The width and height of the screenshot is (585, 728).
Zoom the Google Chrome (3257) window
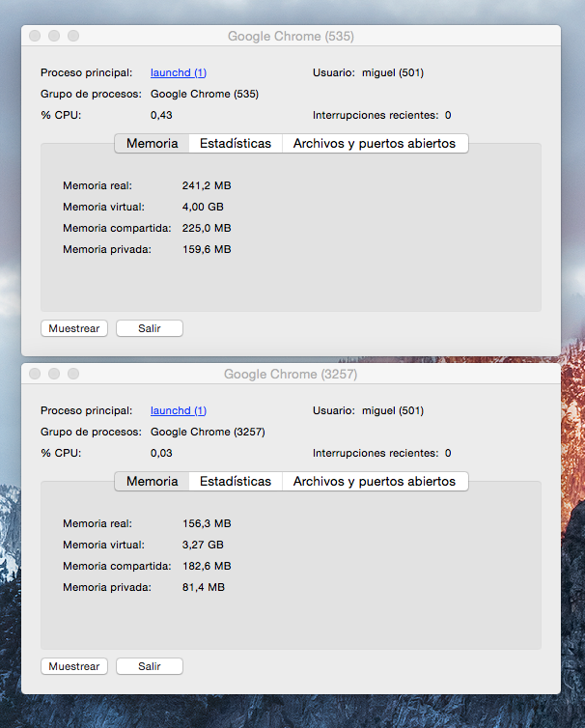73,374
